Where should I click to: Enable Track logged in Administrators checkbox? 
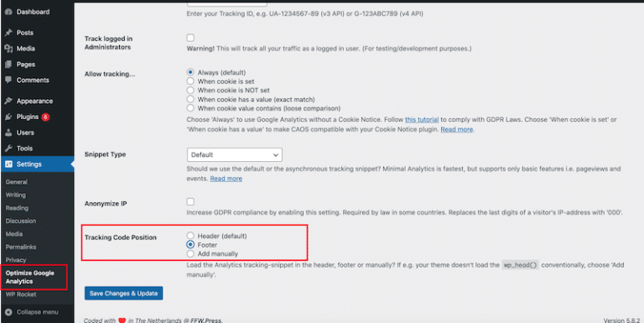click(x=190, y=38)
